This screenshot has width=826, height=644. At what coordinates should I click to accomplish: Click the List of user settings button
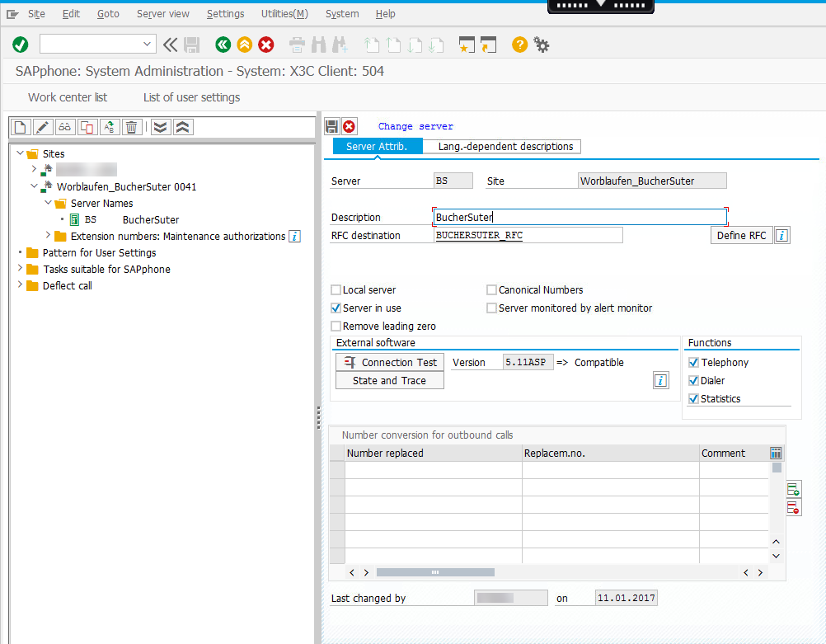[x=192, y=97]
